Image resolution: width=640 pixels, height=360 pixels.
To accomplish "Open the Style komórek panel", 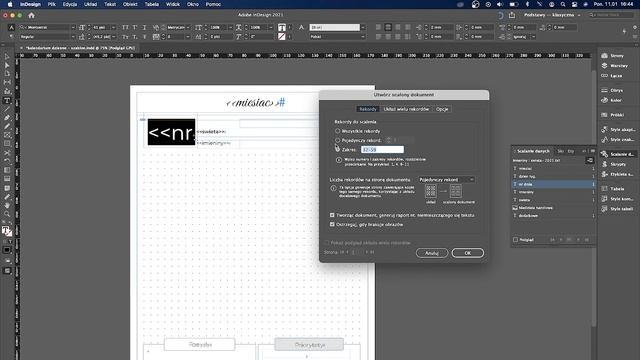I will tap(617, 199).
